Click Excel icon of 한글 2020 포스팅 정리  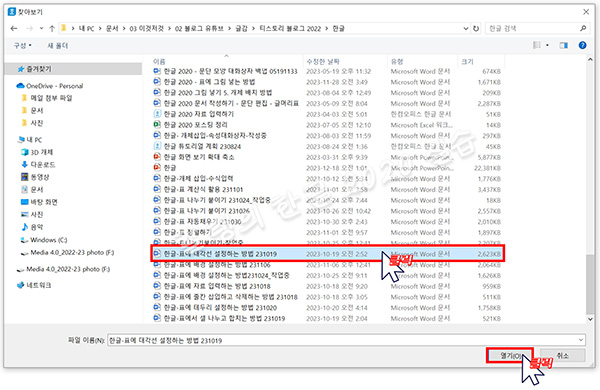(157, 125)
